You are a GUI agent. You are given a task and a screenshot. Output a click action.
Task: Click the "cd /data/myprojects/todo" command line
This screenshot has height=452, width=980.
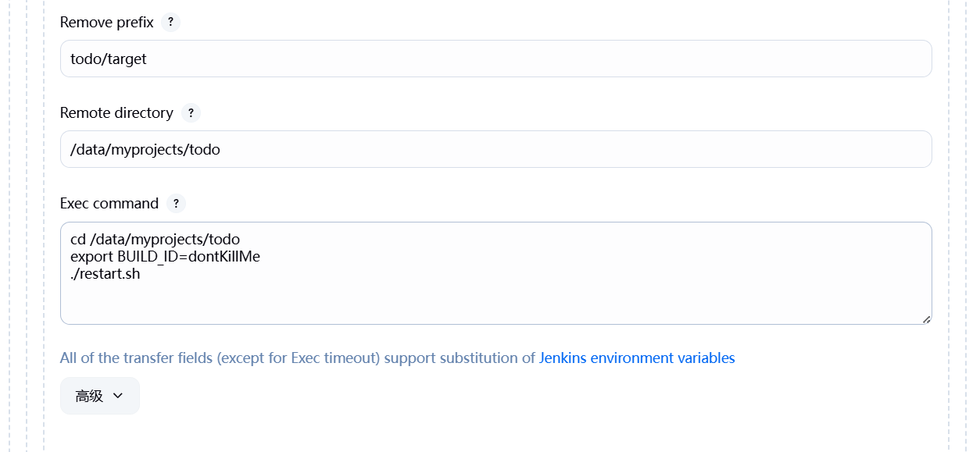click(155, 239)
